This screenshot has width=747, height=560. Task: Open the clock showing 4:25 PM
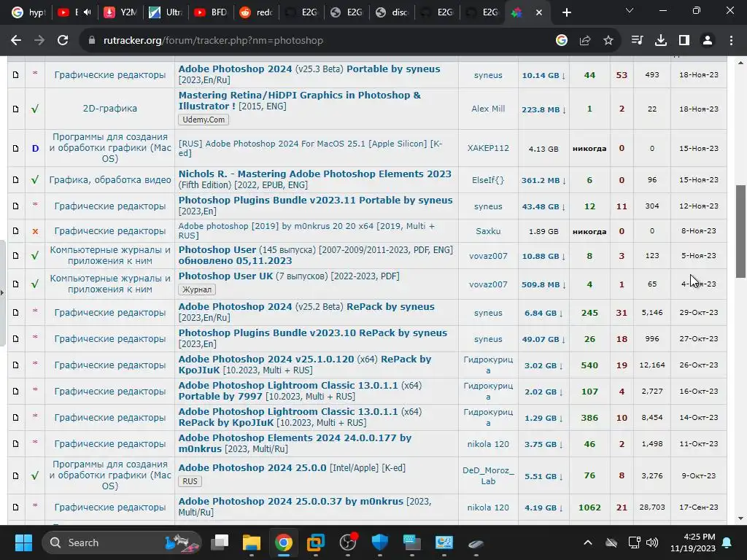(693, 542)
